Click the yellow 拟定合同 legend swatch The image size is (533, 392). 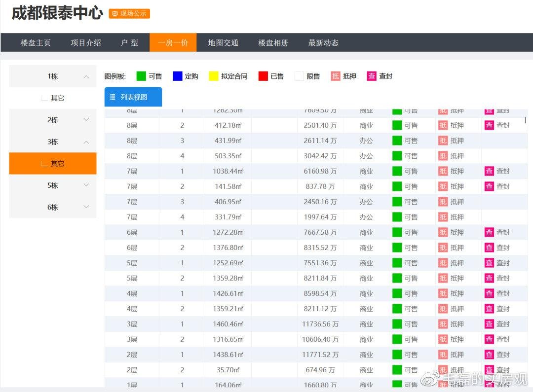214,76
